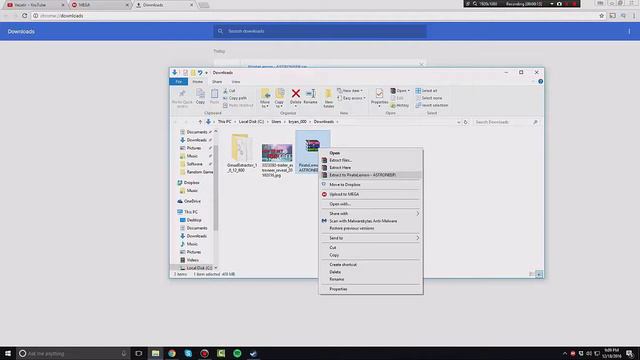640x360 pixels.
Task: Expand Send to submenu arrow
Action: (x=417, y=238)
